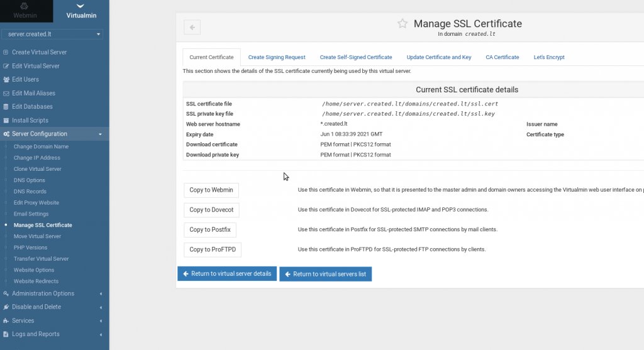Open the server.created.lt domain dropdown

tap(52, 34)
